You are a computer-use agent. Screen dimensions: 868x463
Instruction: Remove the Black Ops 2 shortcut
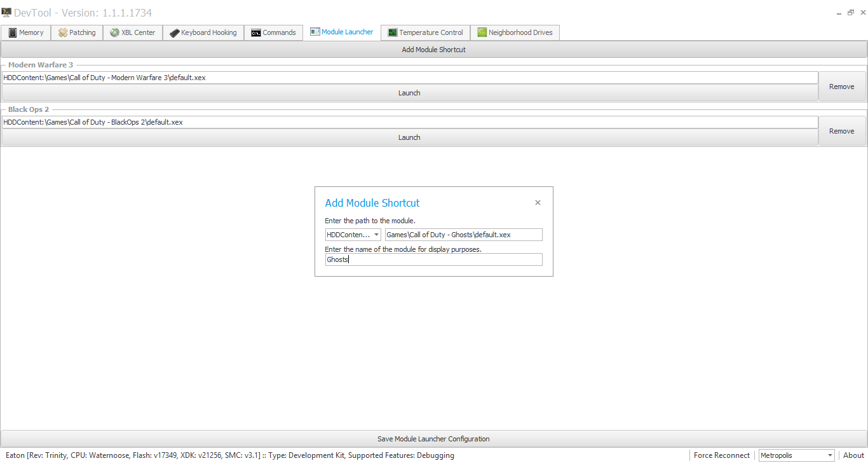[842, 131]
